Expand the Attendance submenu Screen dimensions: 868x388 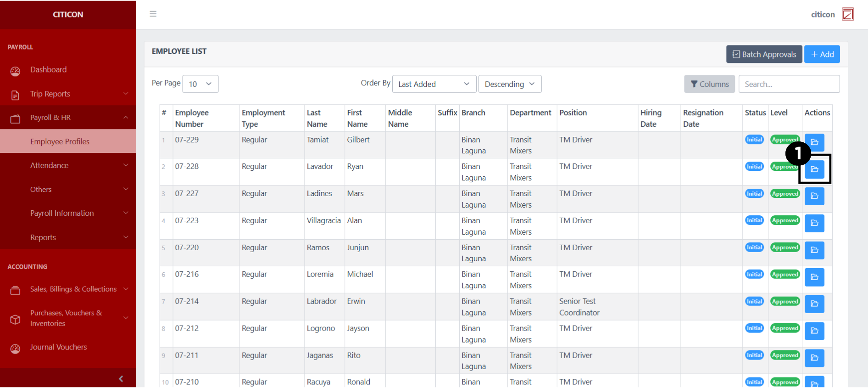[68, 165]
